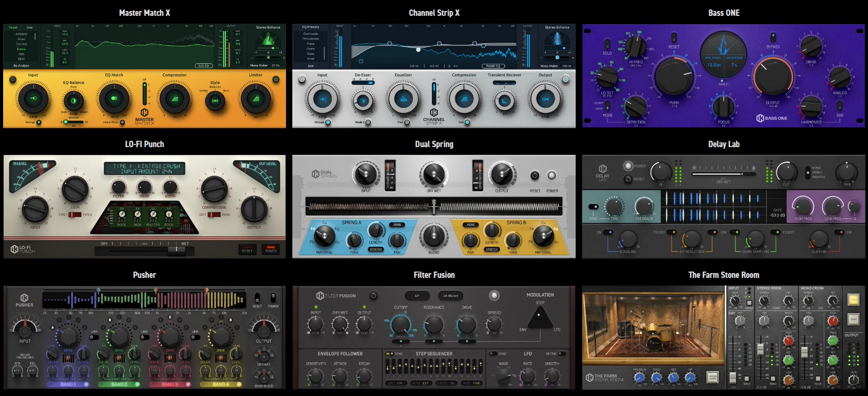Image resolution: width=868 pixels, height=396 pixels.
Task: Click the Edit EQ button
Action: (204, 66)
